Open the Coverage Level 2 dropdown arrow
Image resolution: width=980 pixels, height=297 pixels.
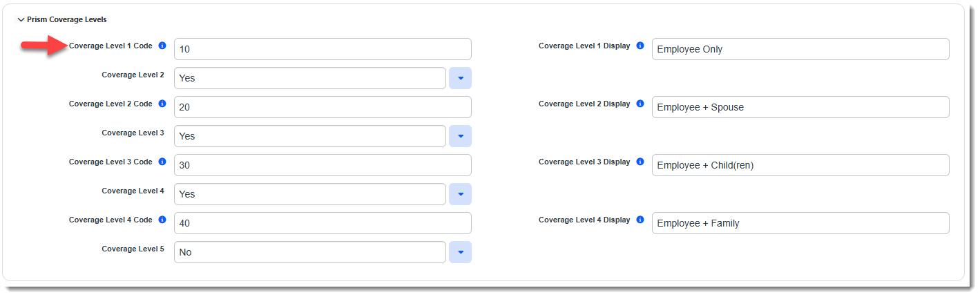coord(460,78)
